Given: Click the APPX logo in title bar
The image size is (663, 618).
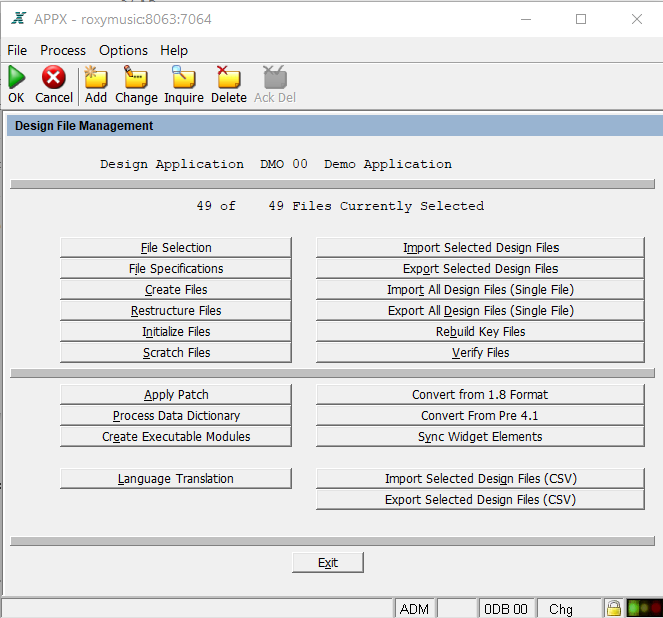Looking at the screenshot, I should tap(19, 19).
